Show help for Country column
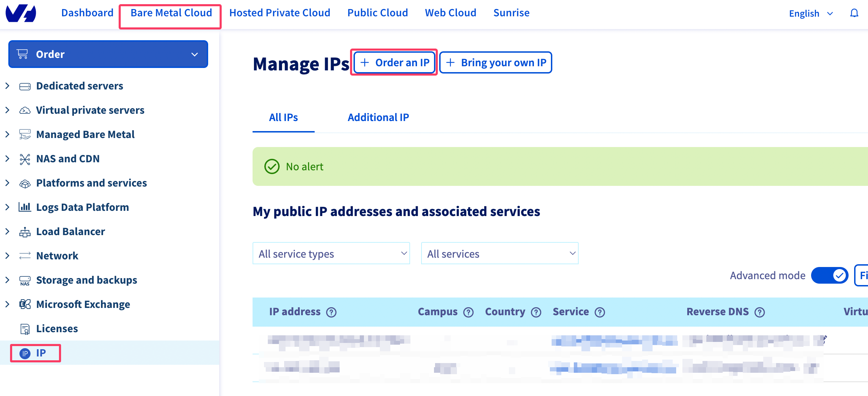Image resolution: width=868 pixels, height=396 pixels. click(x=536, y=312)
